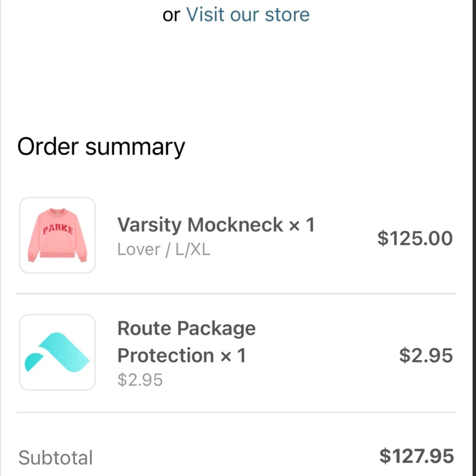476x476 pixels.
Task: Click the gray $2.95 text under Route Protection
Action: (x=140, y=379)
